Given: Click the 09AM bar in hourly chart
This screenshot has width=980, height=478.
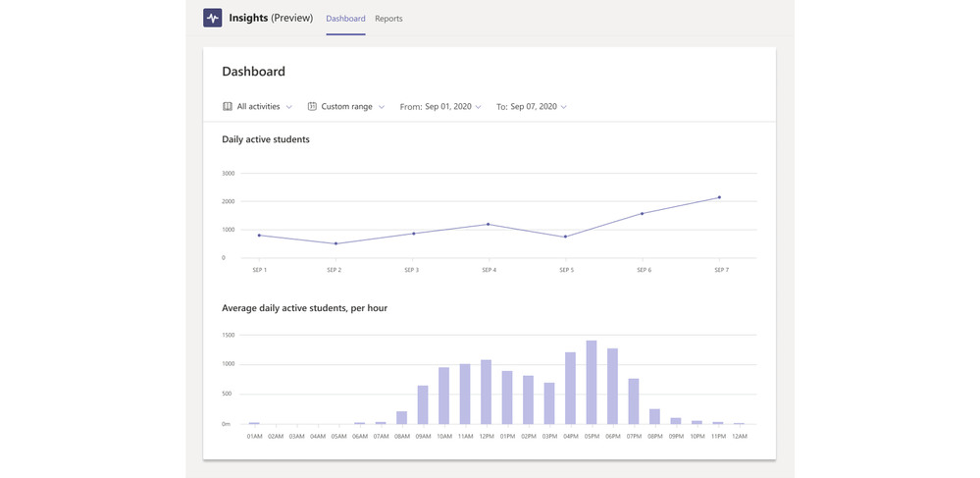Looking at the screenshot, I should 423,404.
